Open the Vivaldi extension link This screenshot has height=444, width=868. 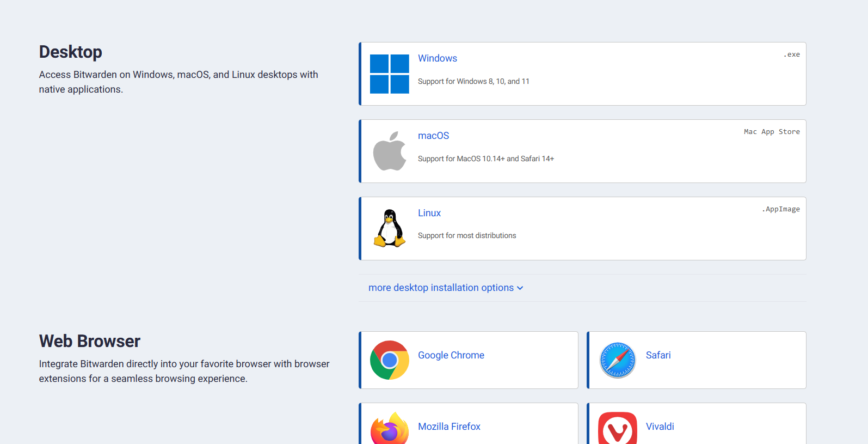coord(660,427)
